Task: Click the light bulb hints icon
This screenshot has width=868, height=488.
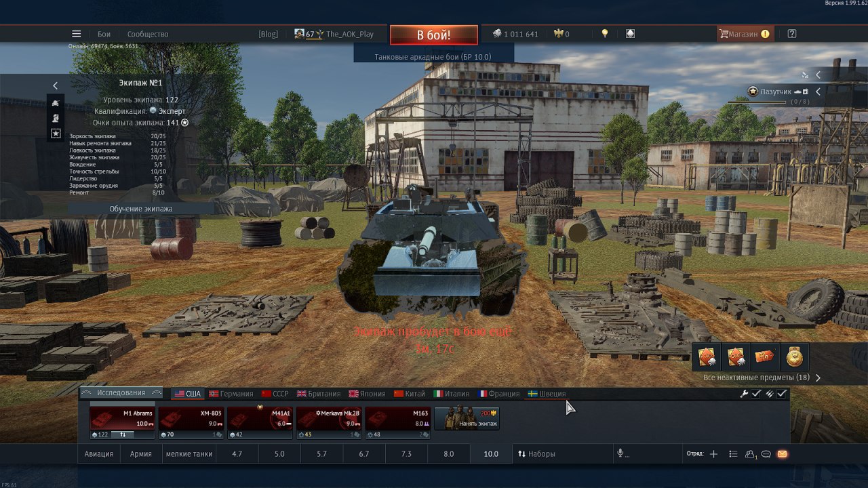Action: point(605,34)
